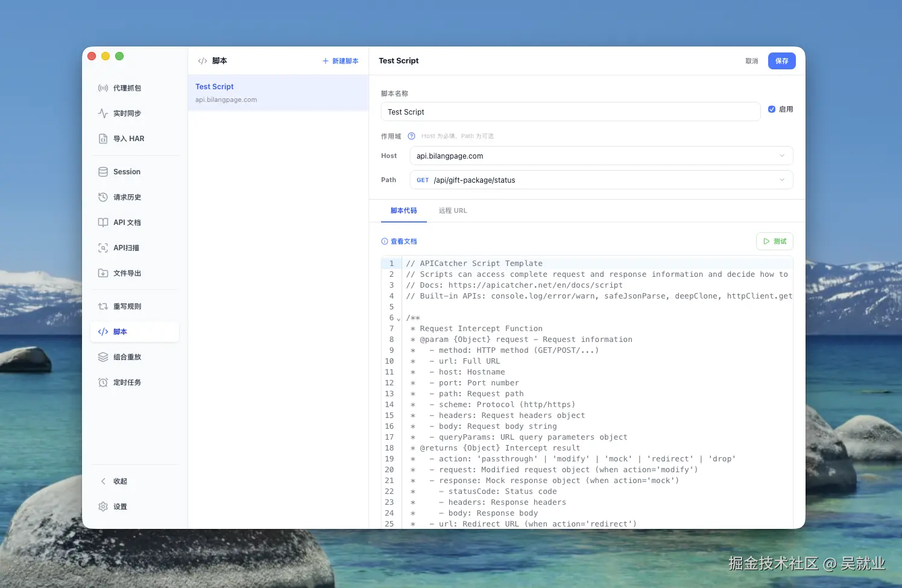902x588 pixels.
Task: Open 重写规则 rewrite rules icon
Action: point(103,306)
